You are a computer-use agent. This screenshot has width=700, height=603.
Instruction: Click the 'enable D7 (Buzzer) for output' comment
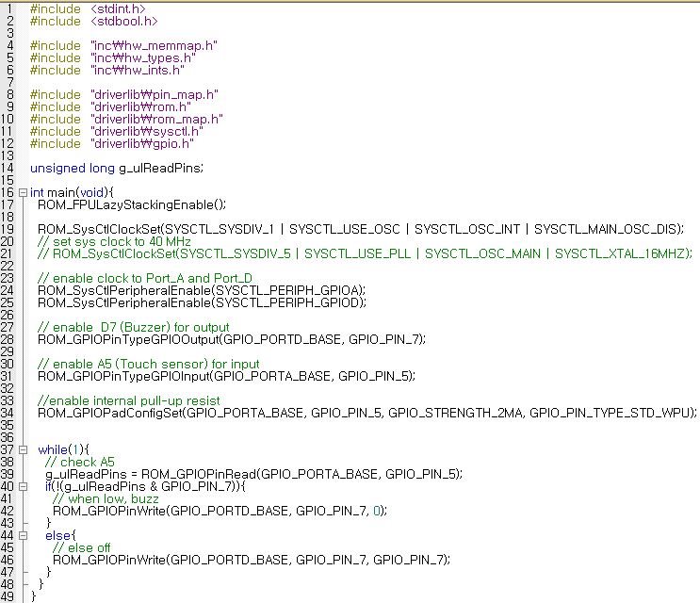pos(134,328)
